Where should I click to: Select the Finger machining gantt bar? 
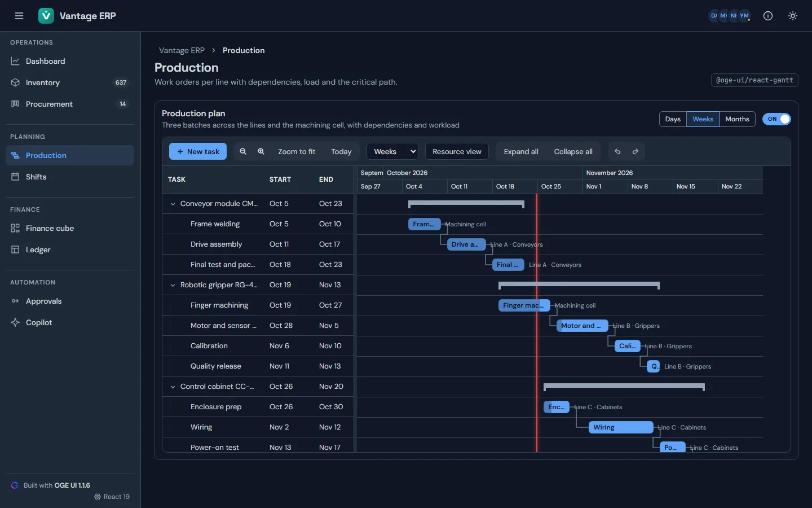[x=524, y=305]
